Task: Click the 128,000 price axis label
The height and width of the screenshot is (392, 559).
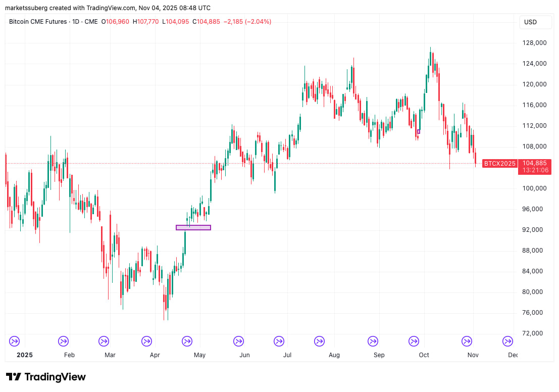Action: click(x=534, y=43)
